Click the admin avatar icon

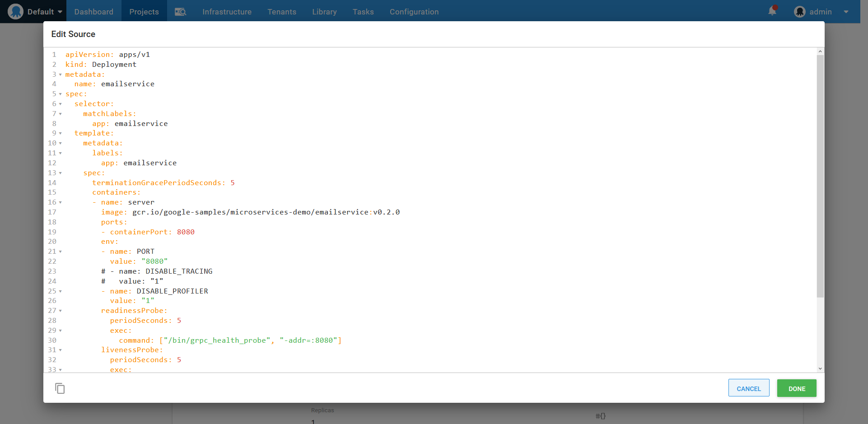(799, 12)
